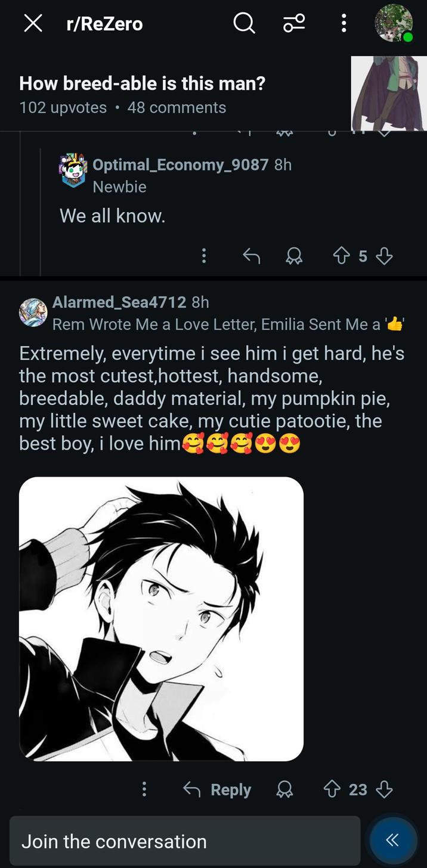Tap the reply arrow on Optimal_Economy_9087's comment

click(251, 256)
